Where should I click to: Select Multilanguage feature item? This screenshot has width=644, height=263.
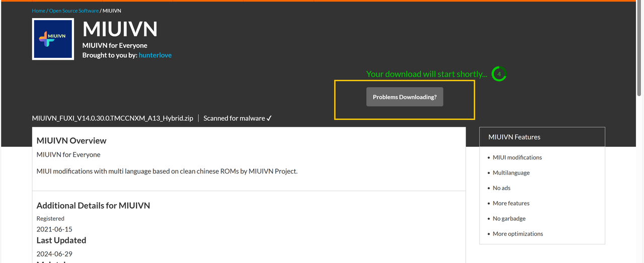511,172
